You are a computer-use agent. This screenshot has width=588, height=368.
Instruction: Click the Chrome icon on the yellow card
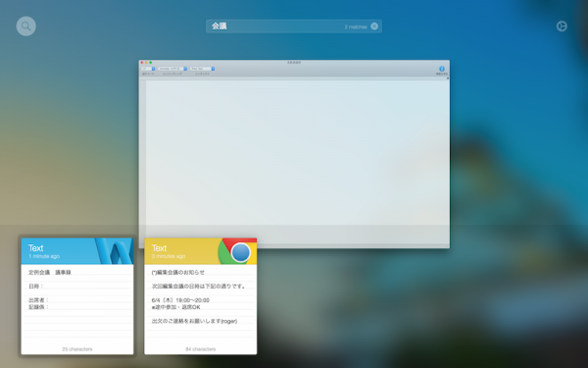pos(238,251)
